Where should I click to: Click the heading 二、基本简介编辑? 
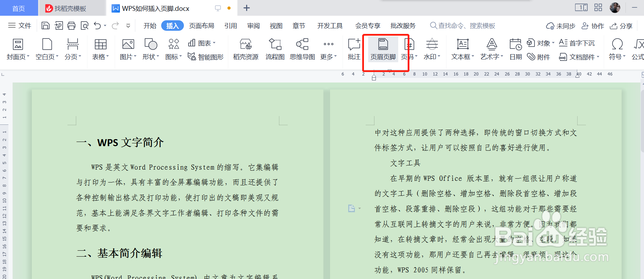(119, 253)
